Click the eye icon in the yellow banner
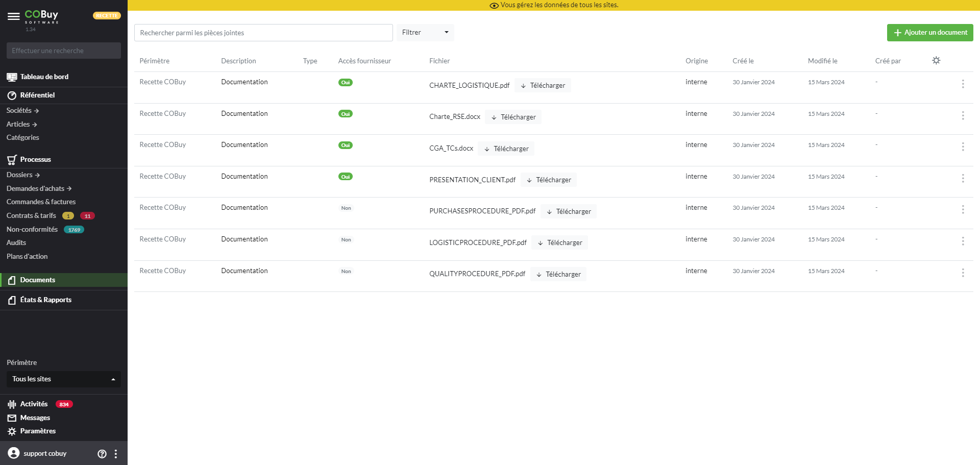980x465 pixels. coord(494,6)
